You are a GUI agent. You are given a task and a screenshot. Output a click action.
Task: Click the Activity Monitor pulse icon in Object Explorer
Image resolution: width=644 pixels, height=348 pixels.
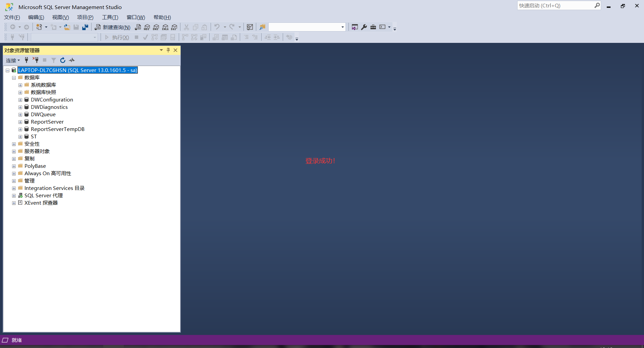click(72, 60)
